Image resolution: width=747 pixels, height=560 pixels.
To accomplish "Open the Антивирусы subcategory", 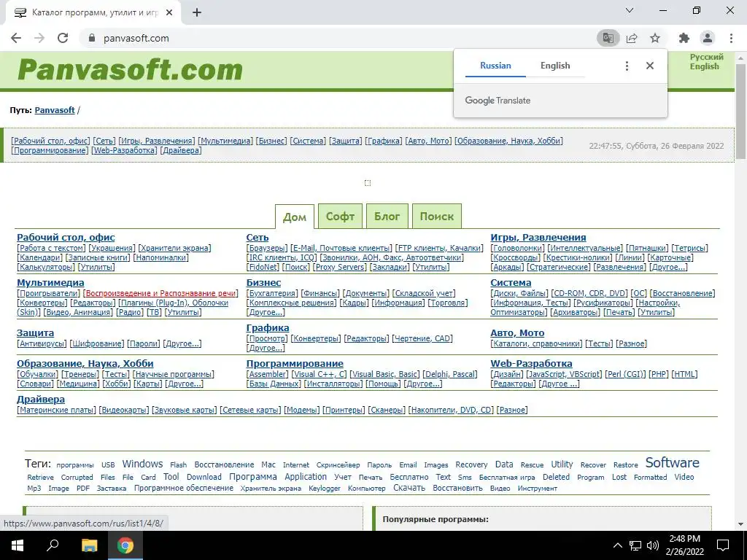I will click(x=42, y=343).
